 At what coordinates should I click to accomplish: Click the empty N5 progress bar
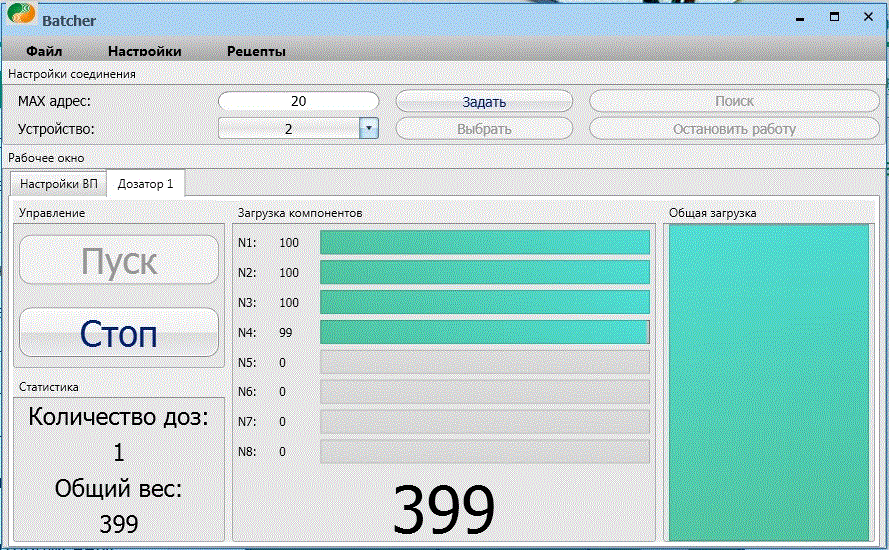484,362
